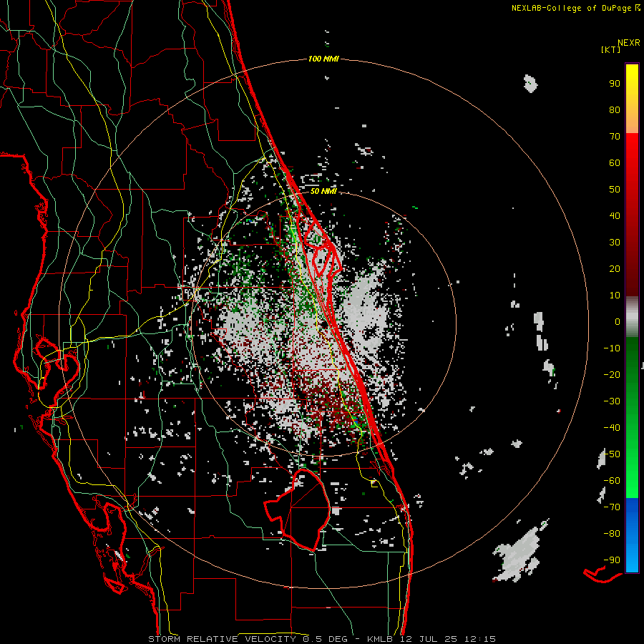Click the NEXR label above the color scale
Viewport: 644px width, 644px height.
coord(628,43)
